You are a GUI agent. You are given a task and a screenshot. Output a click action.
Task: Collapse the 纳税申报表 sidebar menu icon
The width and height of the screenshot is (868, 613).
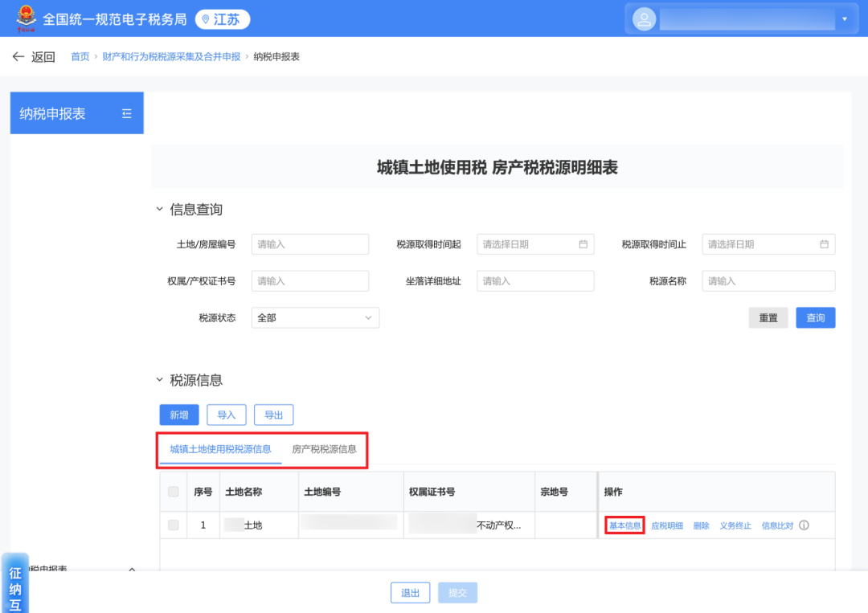(x=127, y=113)
